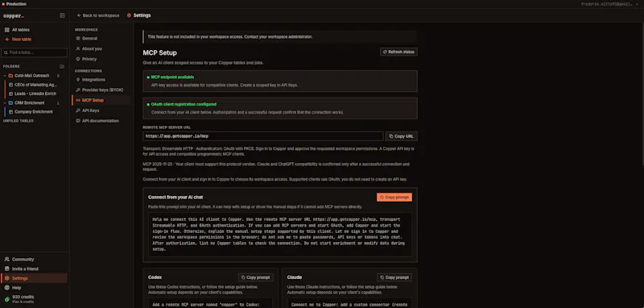The height and width of the screenshot is (308, 644).
Task: Click the key icon next to Provider keys
Action: [x=78, y=90]
